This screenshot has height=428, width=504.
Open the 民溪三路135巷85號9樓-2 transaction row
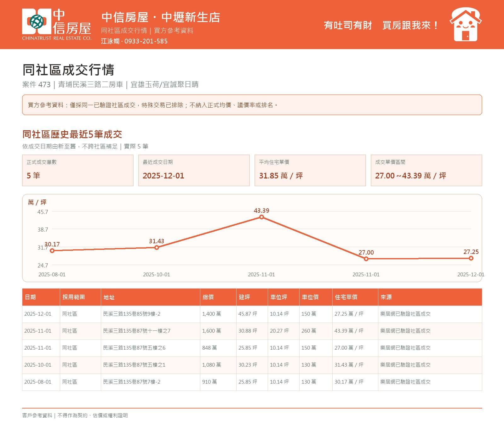pyautogui.click(x=252, y=314)
